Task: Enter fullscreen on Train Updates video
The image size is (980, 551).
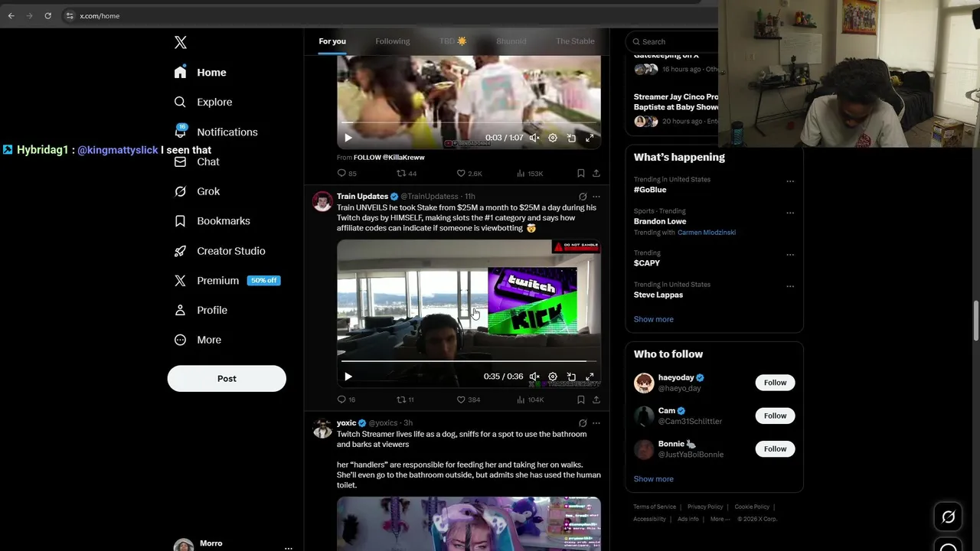Action: point(590,377)
